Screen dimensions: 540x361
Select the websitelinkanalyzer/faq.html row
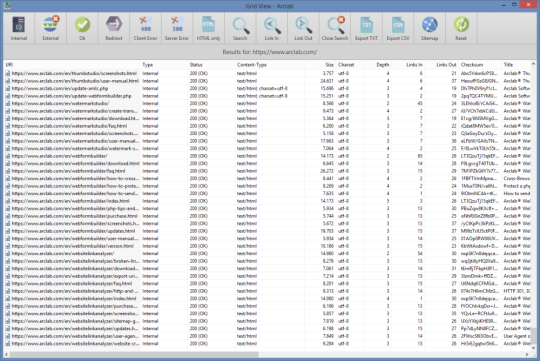pyautogui.click(x=267, y=283)
